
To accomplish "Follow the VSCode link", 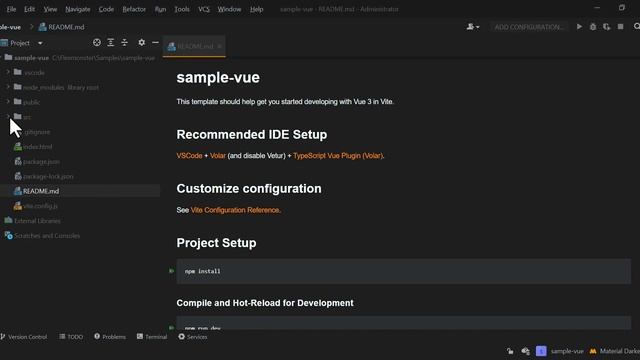I will tap(189, 156).
